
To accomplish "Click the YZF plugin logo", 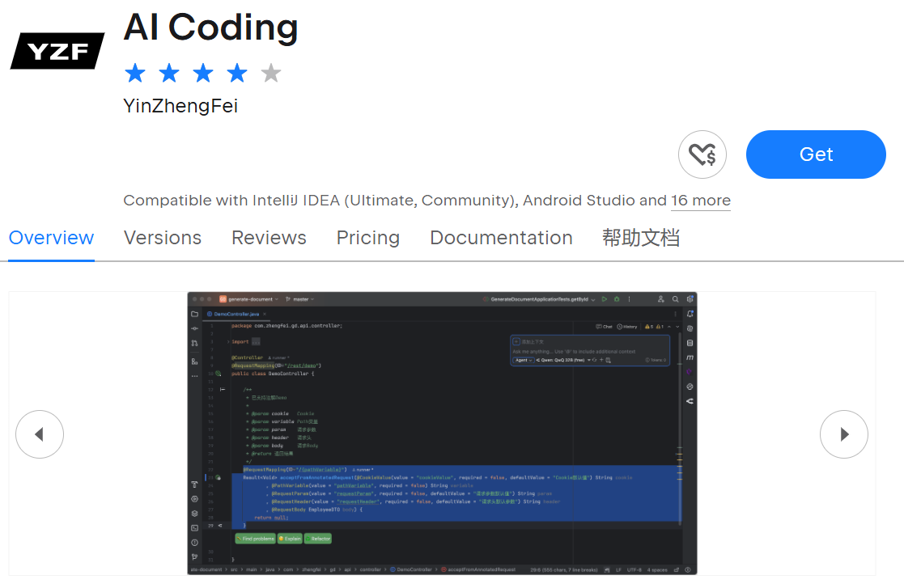I will [x=57, y=50].
